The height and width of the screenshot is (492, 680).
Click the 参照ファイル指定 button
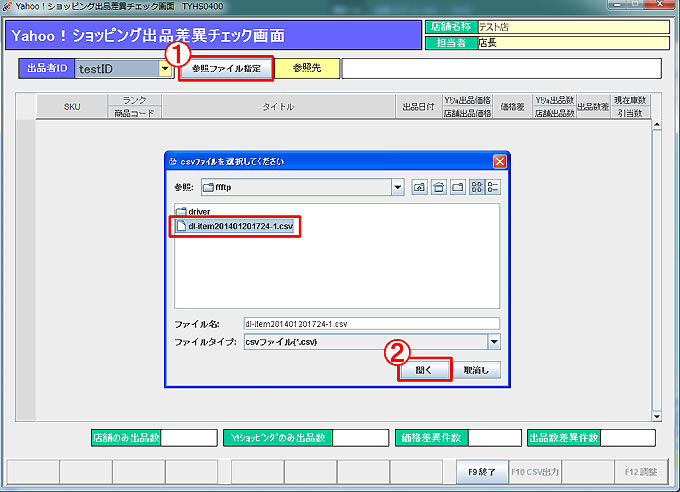(x=226, y=69)
